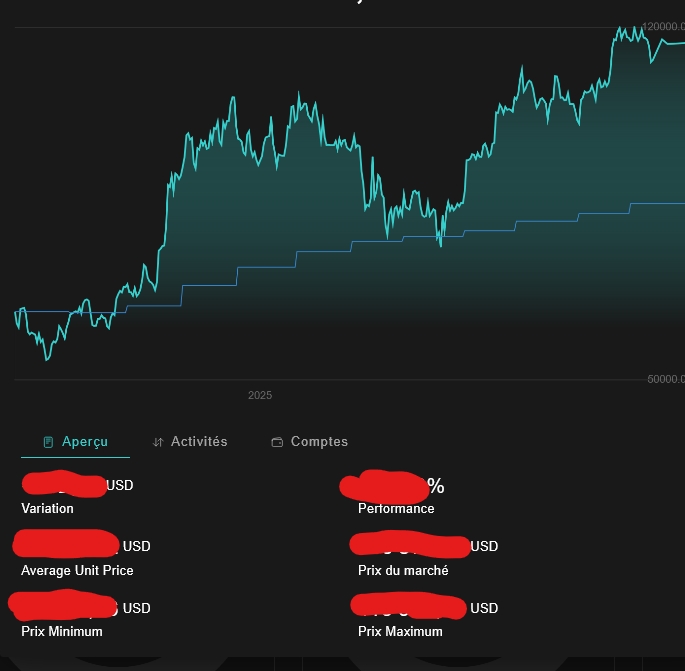This screenshot has width=685, height=671.
Task: Click the Aperçu tab document icon
Action: [x=48, y=442]
